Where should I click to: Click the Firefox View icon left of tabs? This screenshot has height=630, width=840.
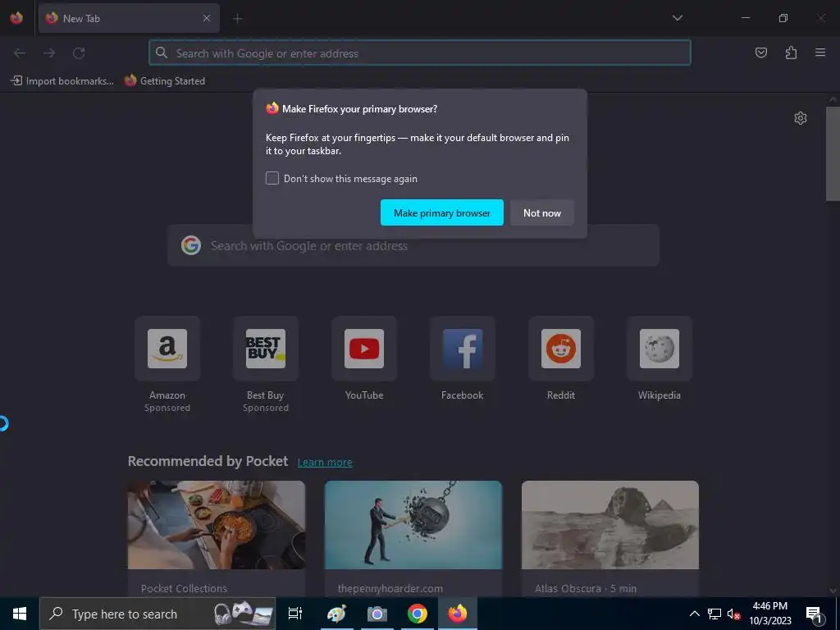16,18
